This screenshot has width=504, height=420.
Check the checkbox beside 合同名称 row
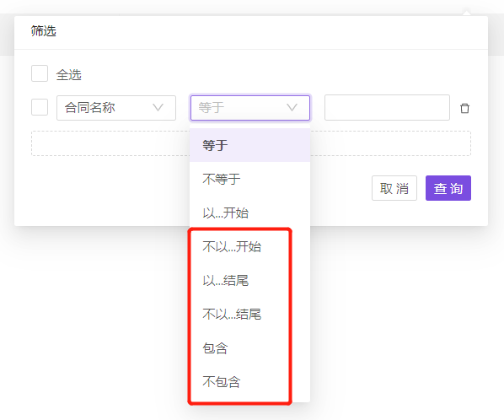40,107
